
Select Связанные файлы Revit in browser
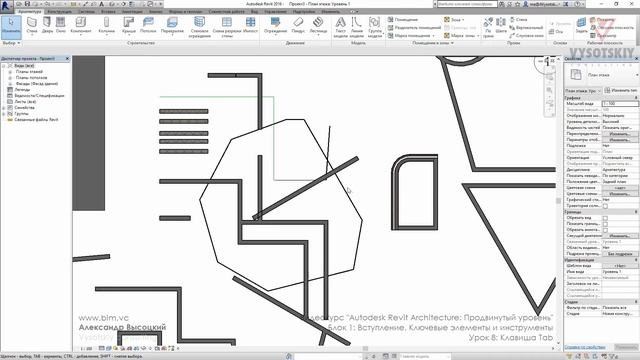(x=36, y=120)
